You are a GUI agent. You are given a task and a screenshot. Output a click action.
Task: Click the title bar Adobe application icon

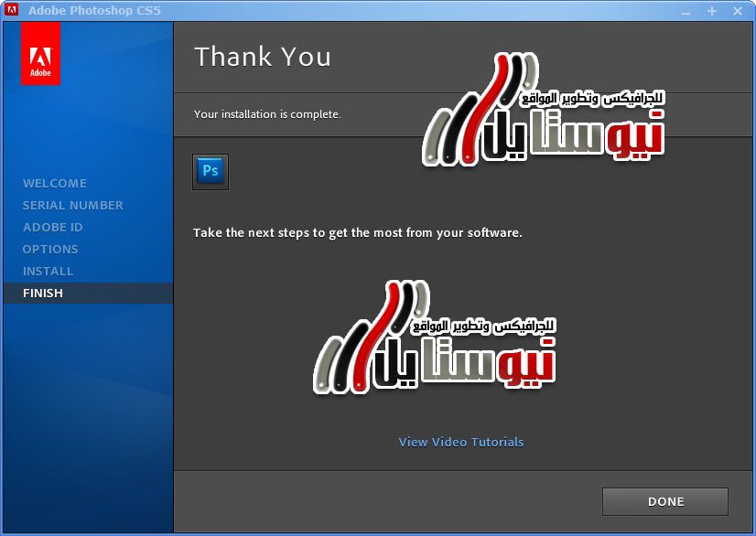[11, 10]
